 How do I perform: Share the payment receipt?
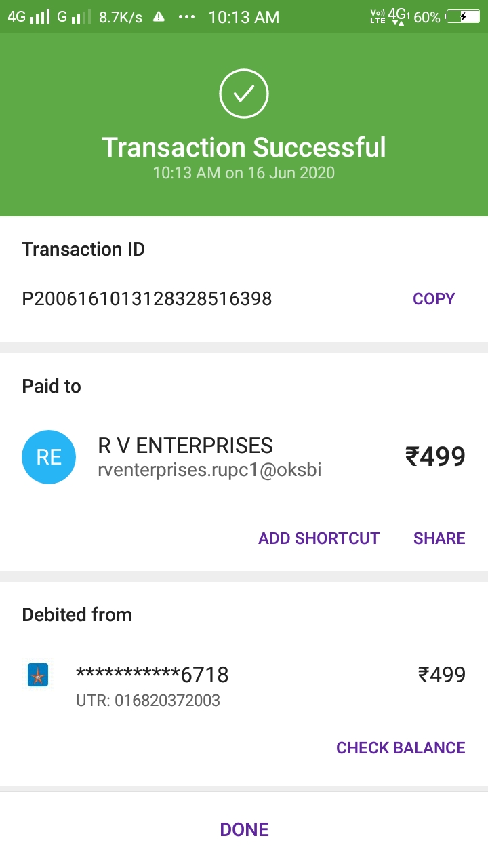439,538
